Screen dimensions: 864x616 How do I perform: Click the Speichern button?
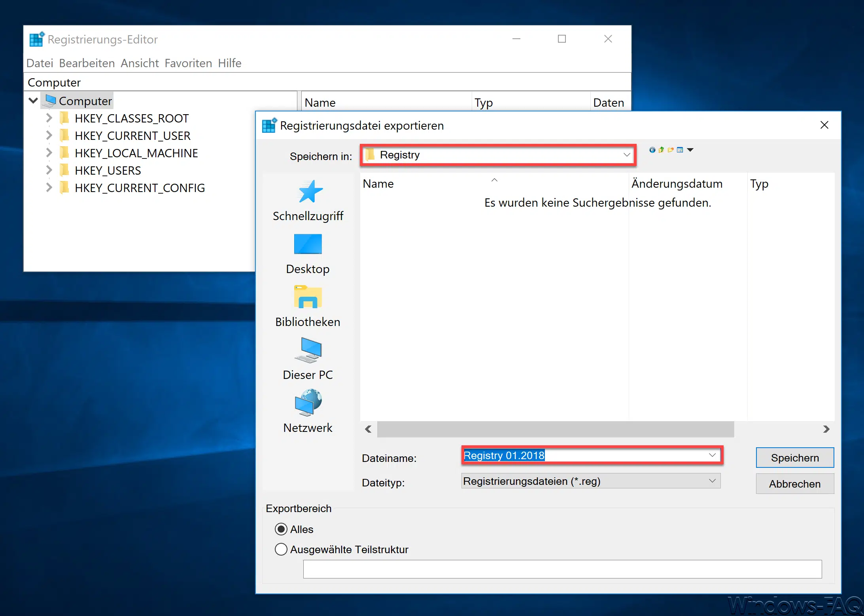[x=794, y=458]
